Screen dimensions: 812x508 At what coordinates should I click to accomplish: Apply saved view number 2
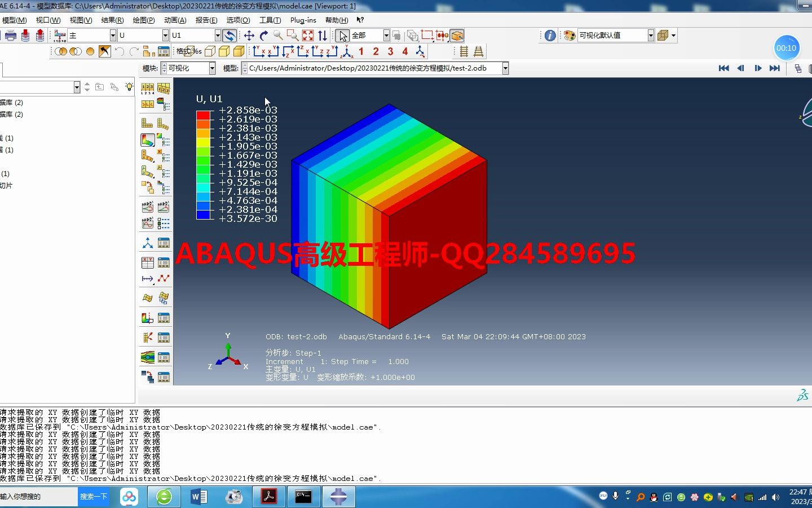(376, 51)
